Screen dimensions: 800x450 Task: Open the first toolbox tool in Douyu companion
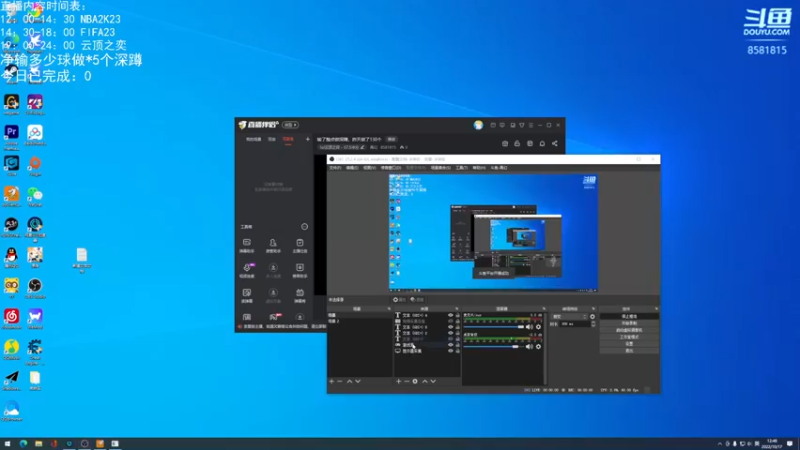[247, 245]
